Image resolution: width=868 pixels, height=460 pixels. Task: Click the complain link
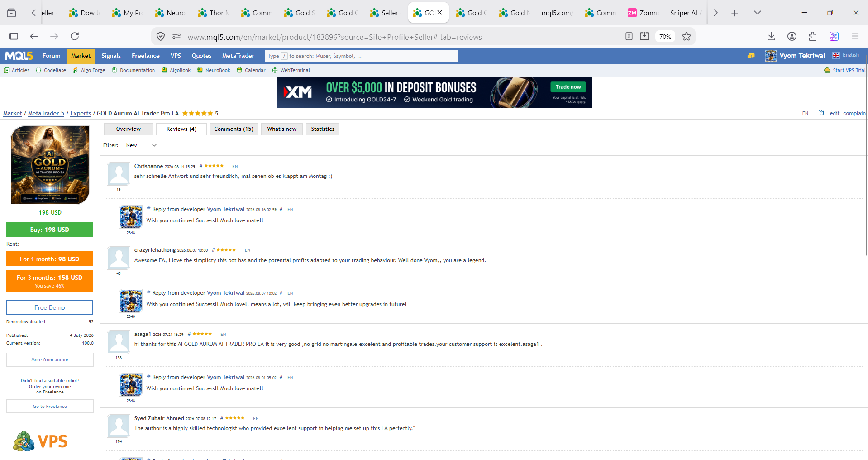(x=854, y=113)
